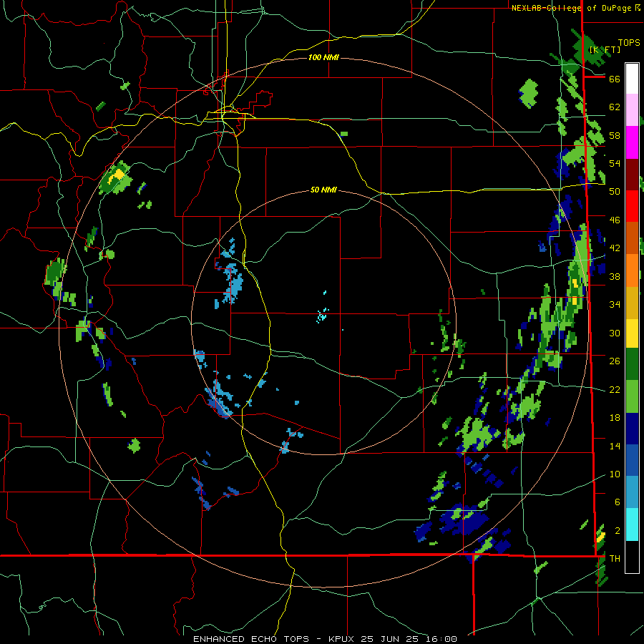Click the 34 scale value label
The image size is (644, 644).
click(x=615, y=304)
